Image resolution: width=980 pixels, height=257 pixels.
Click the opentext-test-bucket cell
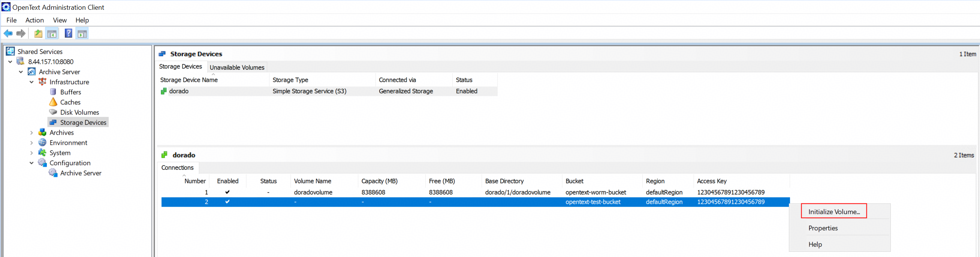593,202
